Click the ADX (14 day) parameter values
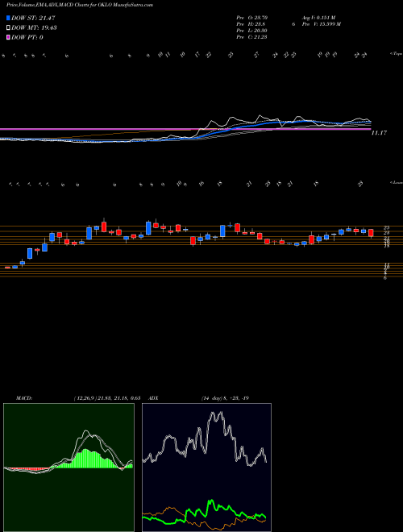The width and height of the screenshot is (403, 532). [x=225, y=398]
